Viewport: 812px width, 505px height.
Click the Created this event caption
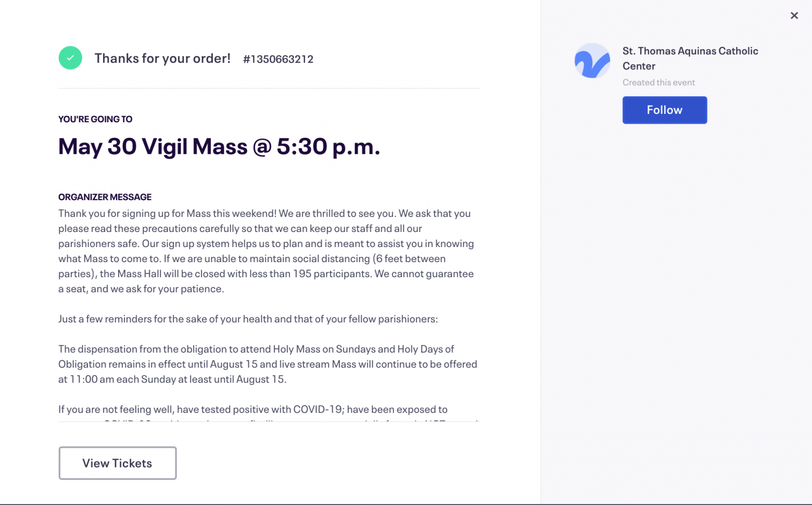coord(658,83)
